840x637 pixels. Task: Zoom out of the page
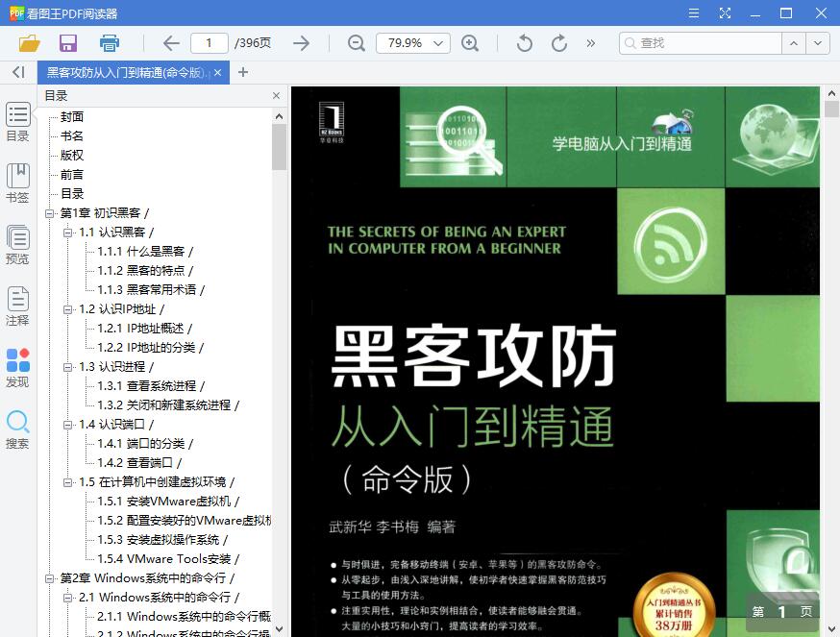click(x=356, y=43)
